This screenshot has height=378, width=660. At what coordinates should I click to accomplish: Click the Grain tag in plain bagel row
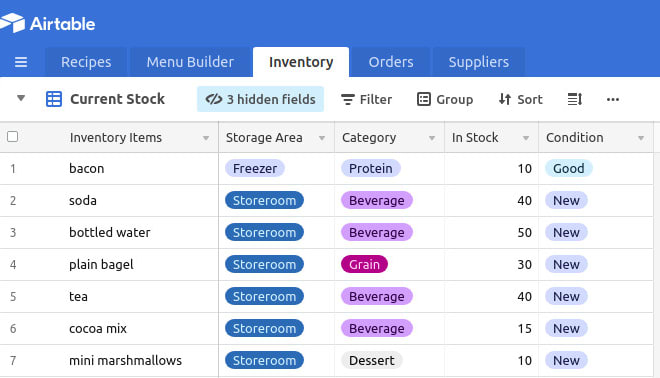click(364, 264)
